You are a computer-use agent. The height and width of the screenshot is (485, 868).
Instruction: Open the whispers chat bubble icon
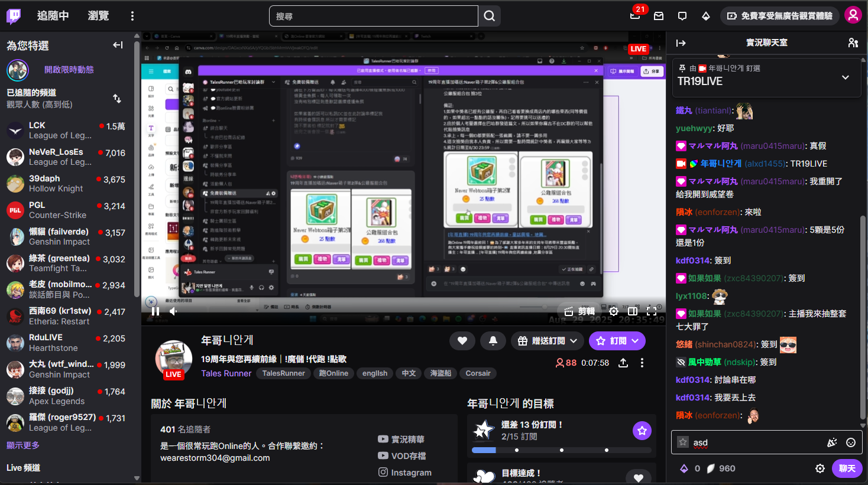682,16
